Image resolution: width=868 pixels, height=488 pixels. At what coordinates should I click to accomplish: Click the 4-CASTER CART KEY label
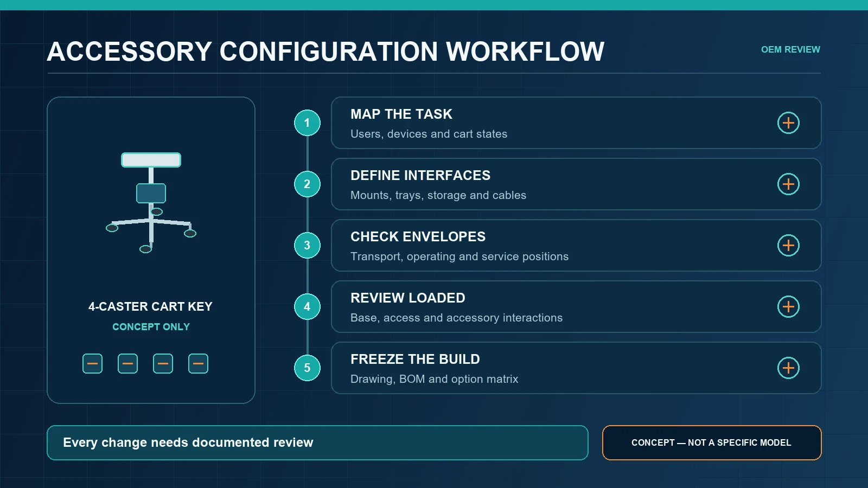click(x=150, y=307)
